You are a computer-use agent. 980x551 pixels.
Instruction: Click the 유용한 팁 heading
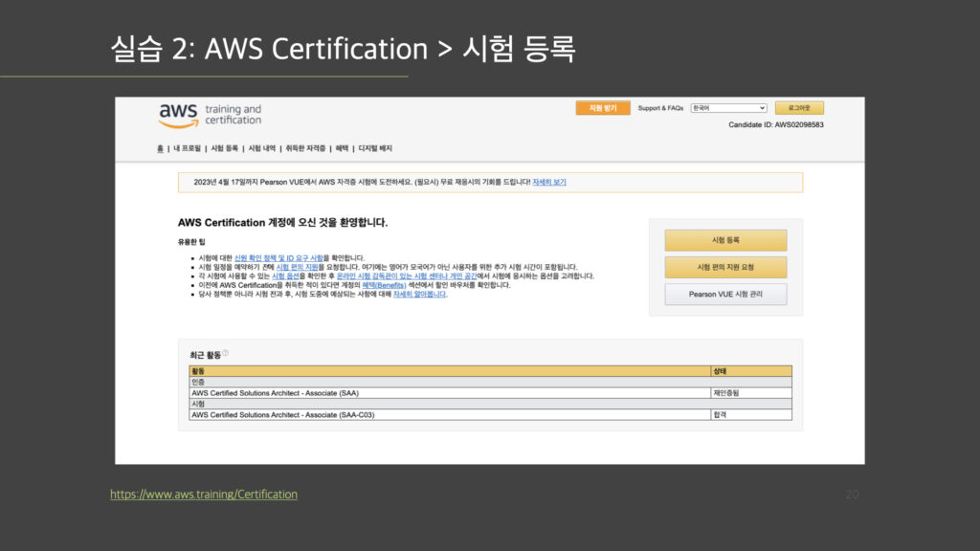[191, 242]
